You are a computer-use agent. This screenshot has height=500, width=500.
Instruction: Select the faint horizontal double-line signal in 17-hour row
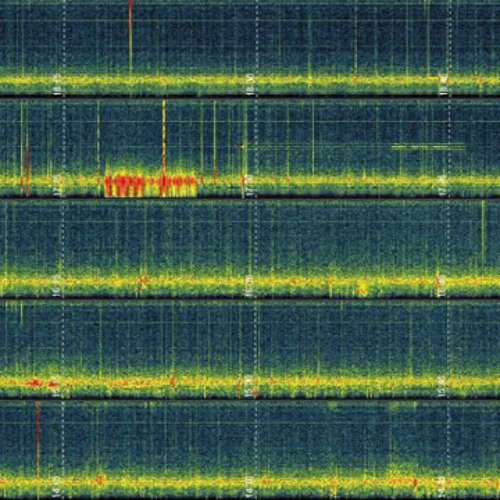tap(428, 147)
